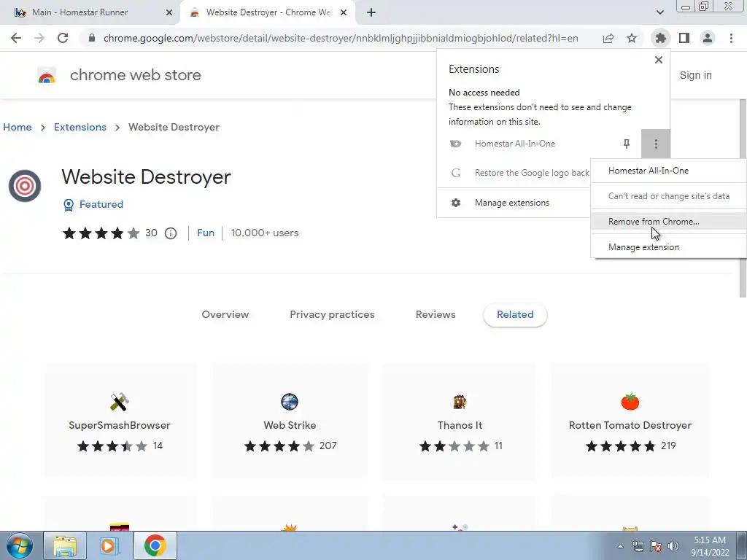This screenshot has height=560, width=747.
Task: Pin Homestar All-In-One extension
Action: point(627,144)
